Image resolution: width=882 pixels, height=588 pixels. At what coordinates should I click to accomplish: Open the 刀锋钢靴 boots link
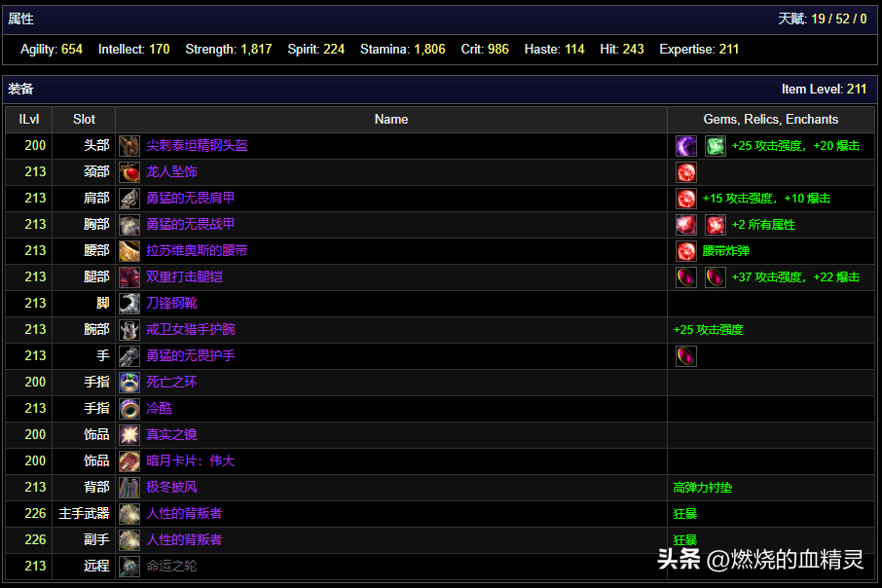[171, 304]
